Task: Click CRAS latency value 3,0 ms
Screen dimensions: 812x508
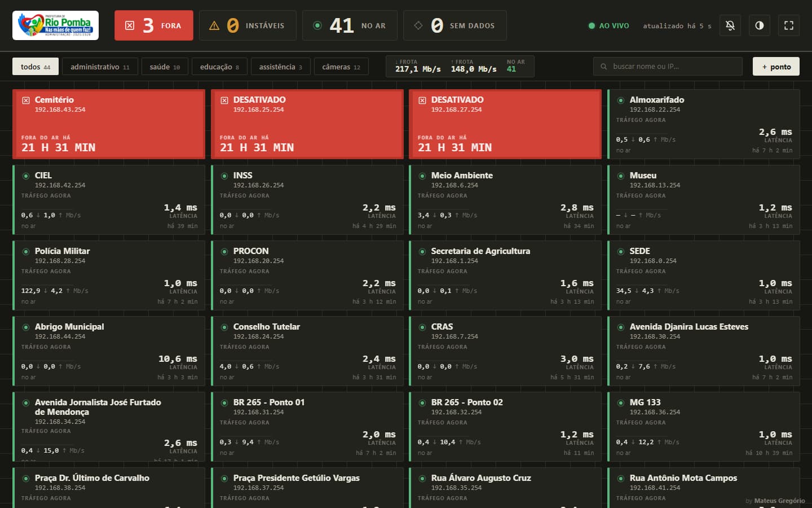Action: 577,359
